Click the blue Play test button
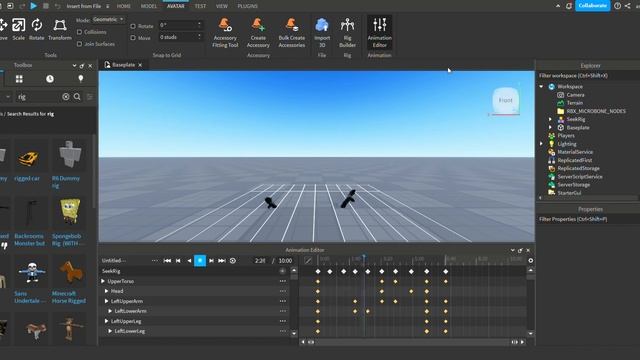The width and height of the screenshot is (640, 360). (x=34, y=6)
